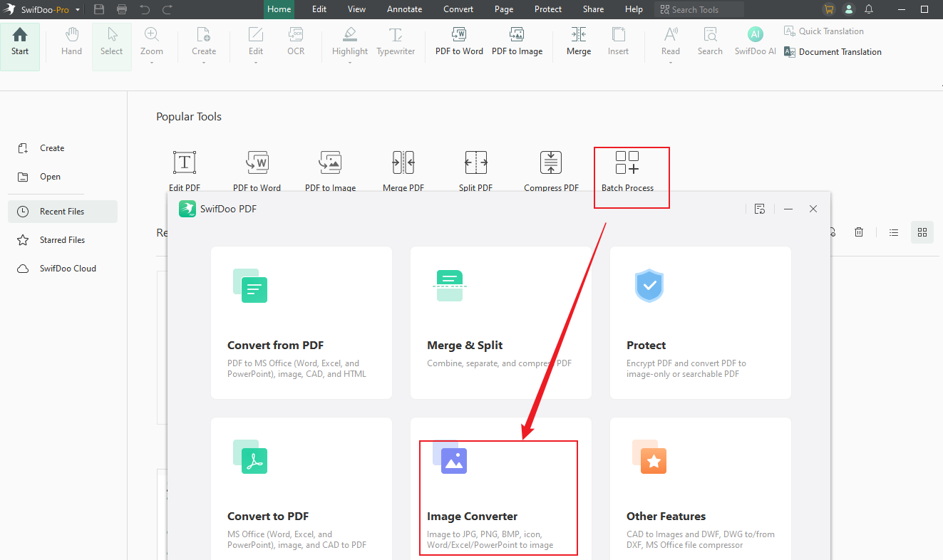This screenshot has width=943, height=560.
Task: Open the Typewriter tool
Action: pyautogui.click(x=396, y=41)
